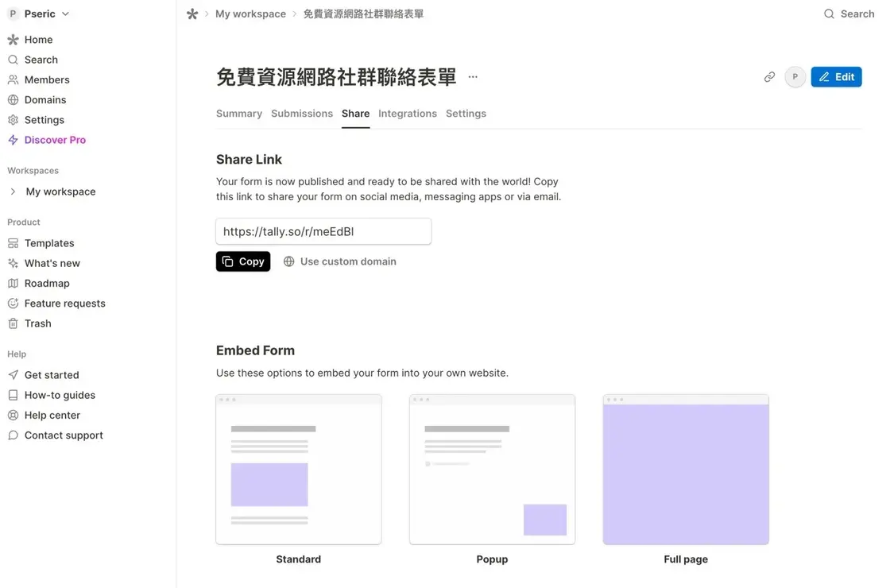Click the copy link chain icon
This screenshot has width=890, height=588.
[x=769, y=76]
